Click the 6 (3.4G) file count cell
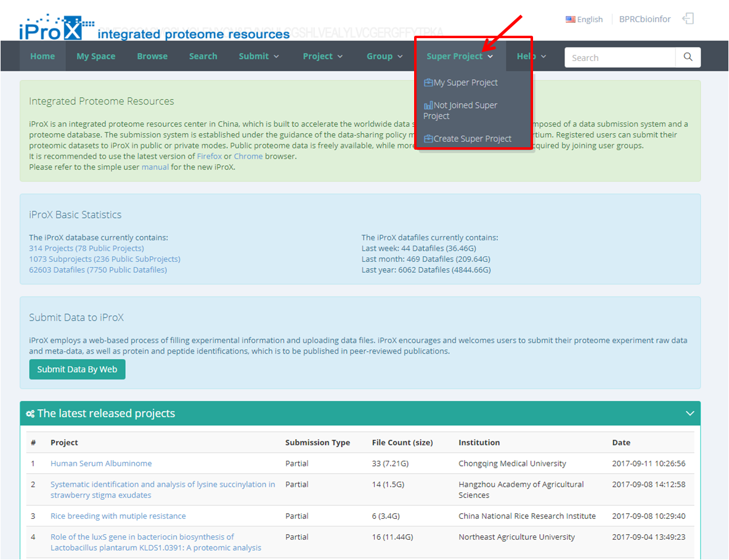This screenshot has width=729, height=560. coord(385,516)
